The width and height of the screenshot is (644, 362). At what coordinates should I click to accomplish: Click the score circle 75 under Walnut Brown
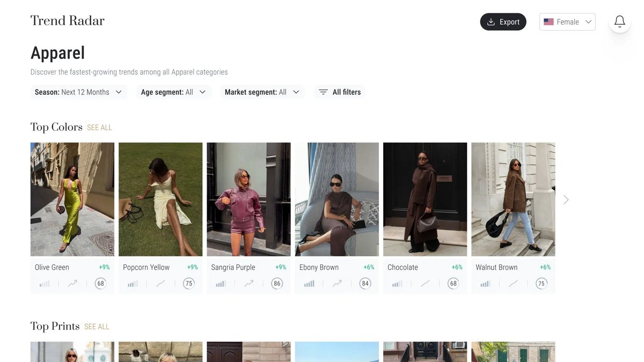point(541,284)
